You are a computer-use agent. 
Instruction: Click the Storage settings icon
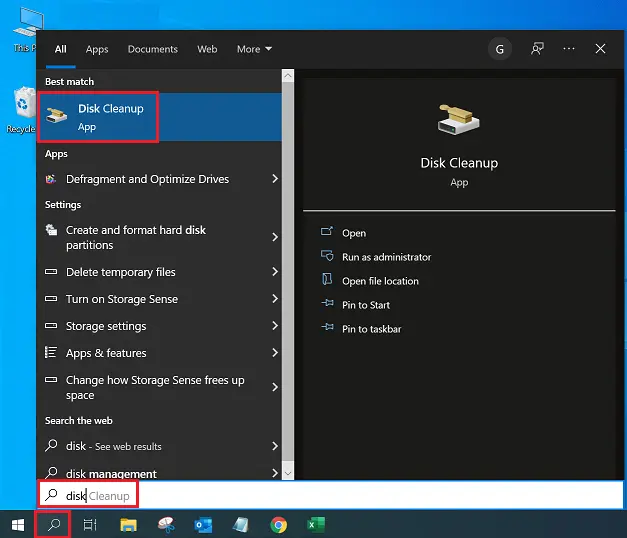coord(51,326)
